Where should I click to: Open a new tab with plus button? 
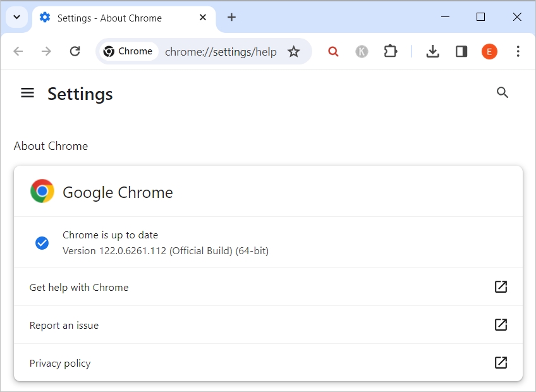click(231, 17)
